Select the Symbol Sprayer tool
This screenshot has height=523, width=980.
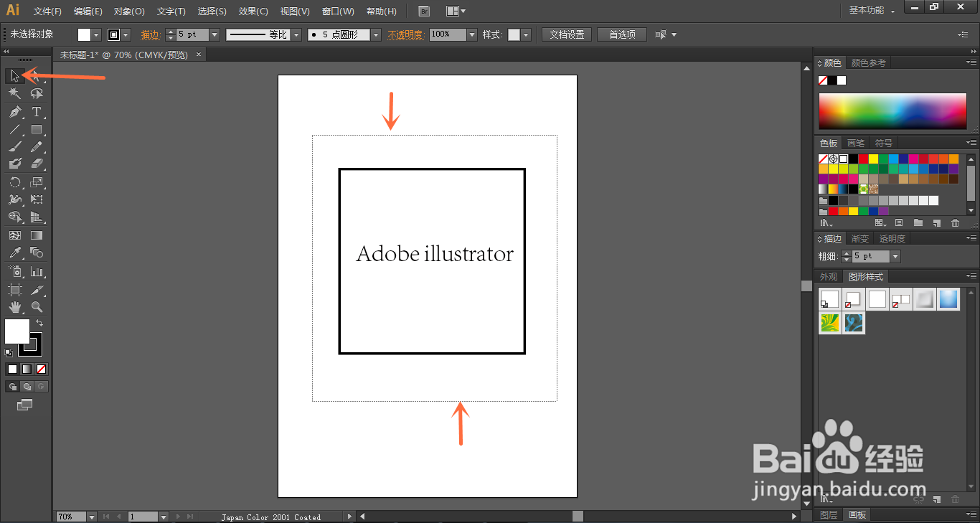[15, 272]
